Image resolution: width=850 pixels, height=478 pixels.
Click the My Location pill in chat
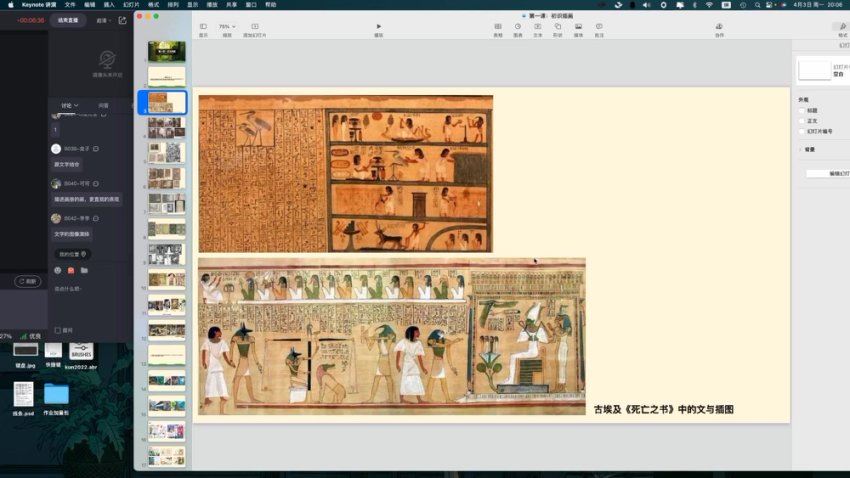click(x=73, y=254)
